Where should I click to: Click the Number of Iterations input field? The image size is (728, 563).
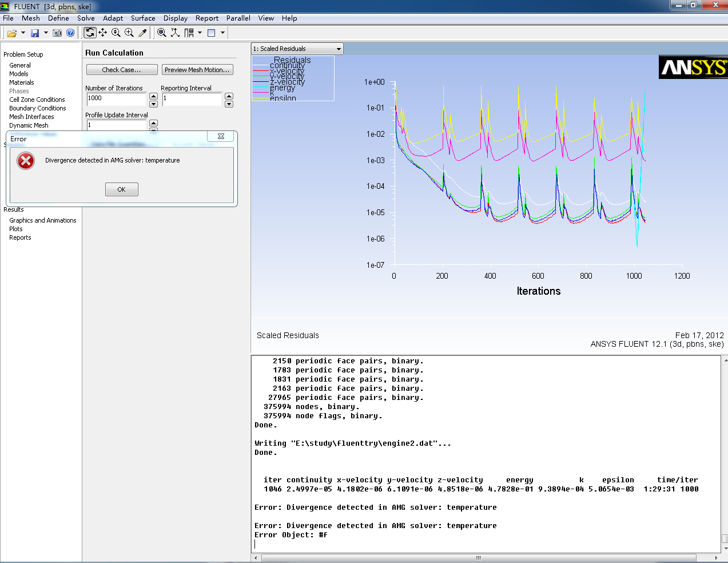[x=117, y=99]
